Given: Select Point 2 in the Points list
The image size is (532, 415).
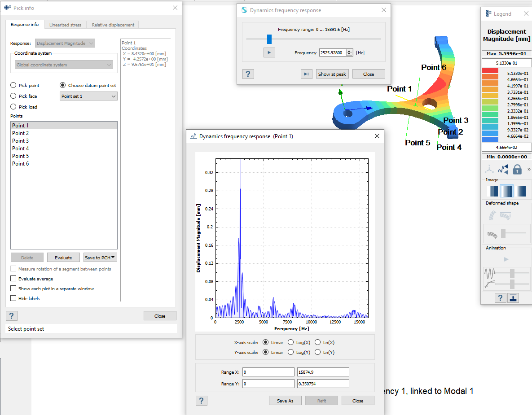Looking at the screenshot, I should 64,133.
